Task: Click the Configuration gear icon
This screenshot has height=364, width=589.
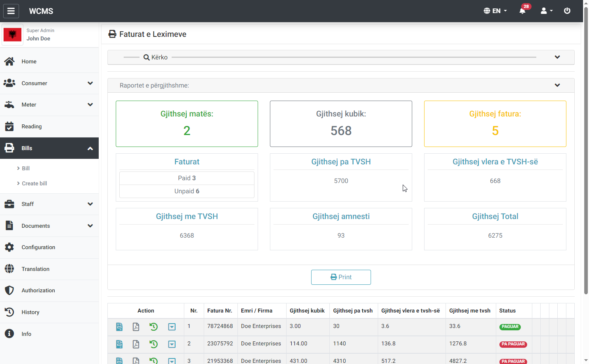Action: [x=9, y=247]
